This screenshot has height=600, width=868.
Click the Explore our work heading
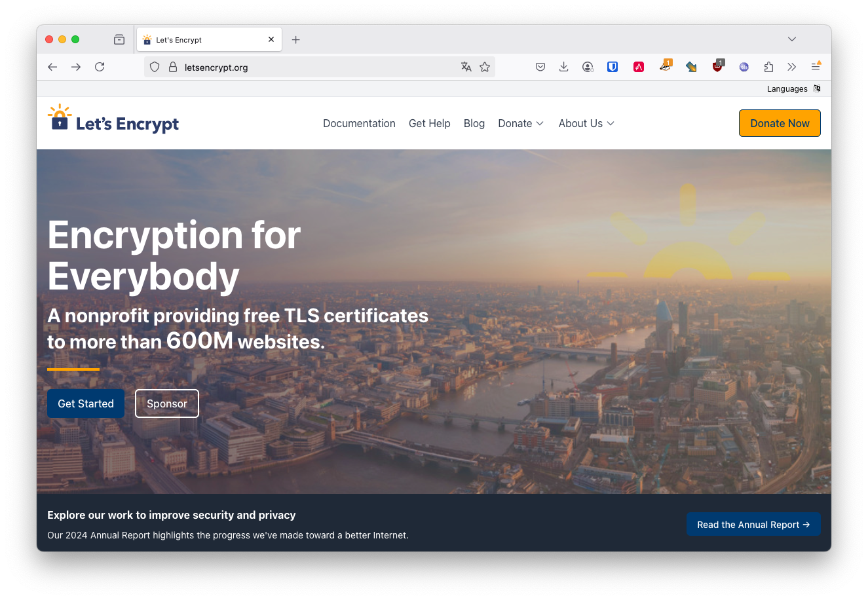[x=172, y=515]
